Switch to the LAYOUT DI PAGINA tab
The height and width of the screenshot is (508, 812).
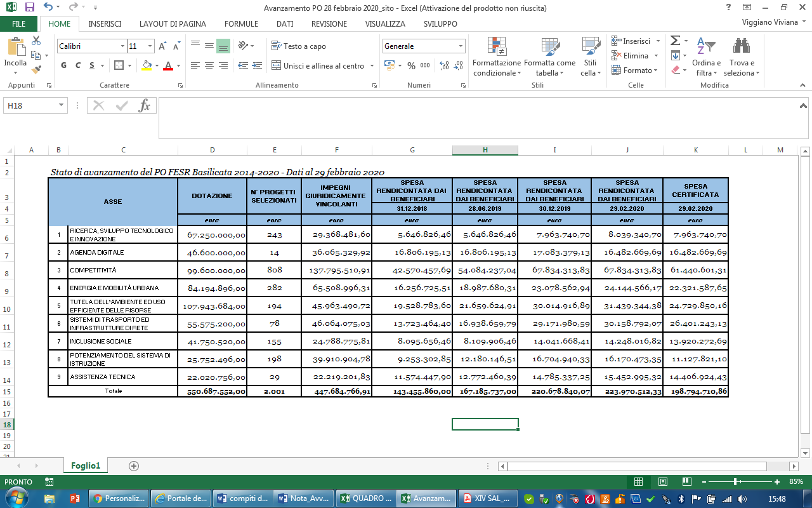173,24
